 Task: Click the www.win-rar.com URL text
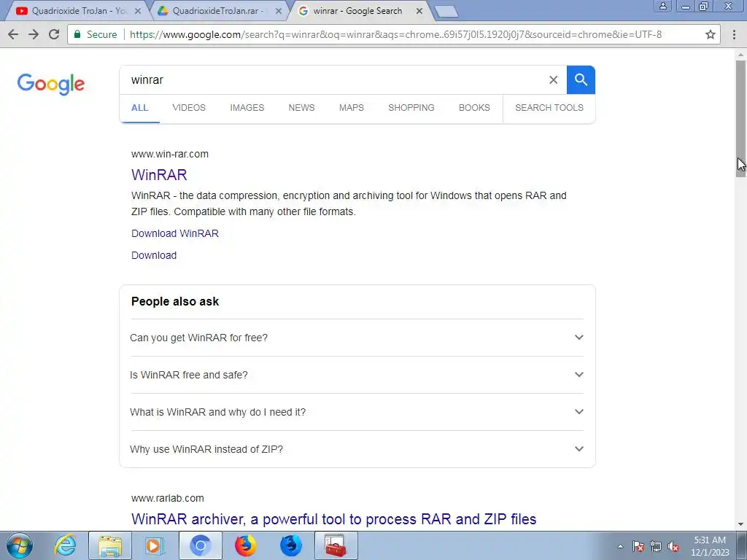click(169, 154)
